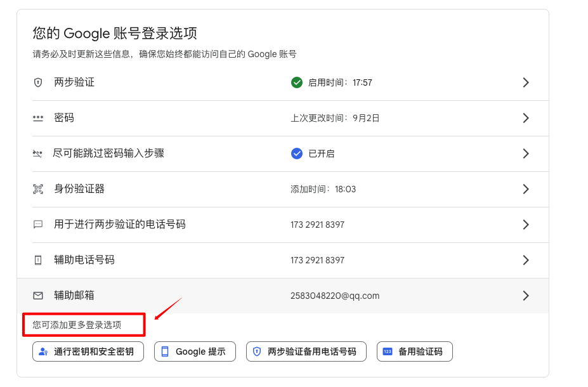Click the message icon beside 用于进行两步验证的电话号码

tap(38, 225)
